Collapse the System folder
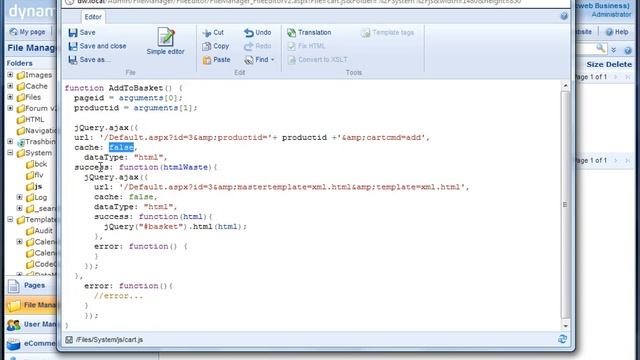Image resolution: width=640 pixels, height=360 pixels. tap(10, 153)
